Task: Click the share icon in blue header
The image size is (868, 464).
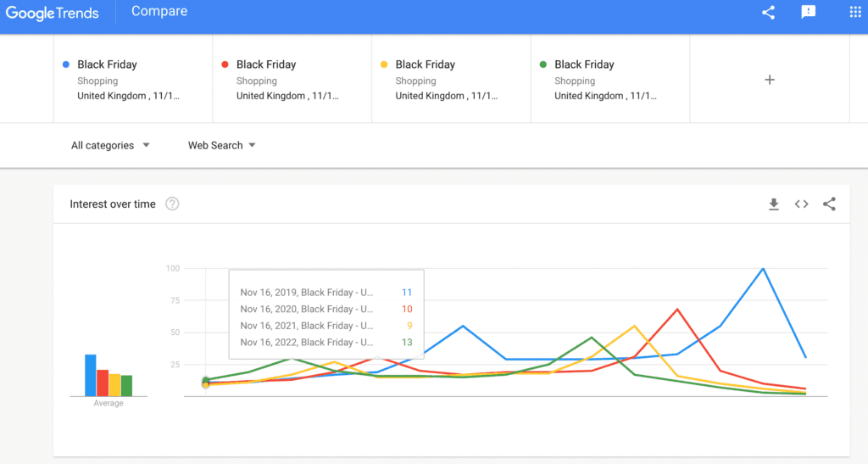Action: pos(768,13)
